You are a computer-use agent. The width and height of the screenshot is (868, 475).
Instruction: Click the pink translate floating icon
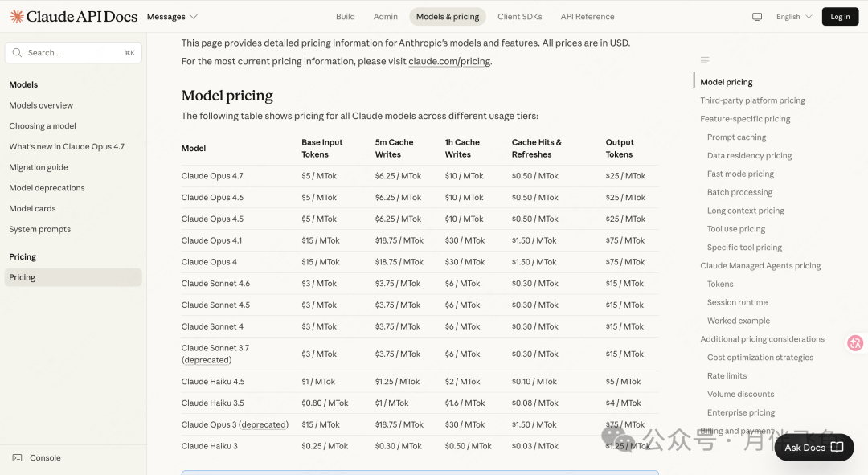pyautogui.click(x=855, y=343)
